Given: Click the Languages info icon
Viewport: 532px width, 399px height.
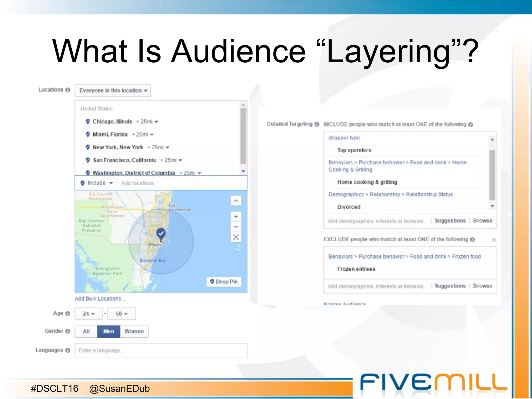Looking at the screenshot, I should click(x=68, y=350).
